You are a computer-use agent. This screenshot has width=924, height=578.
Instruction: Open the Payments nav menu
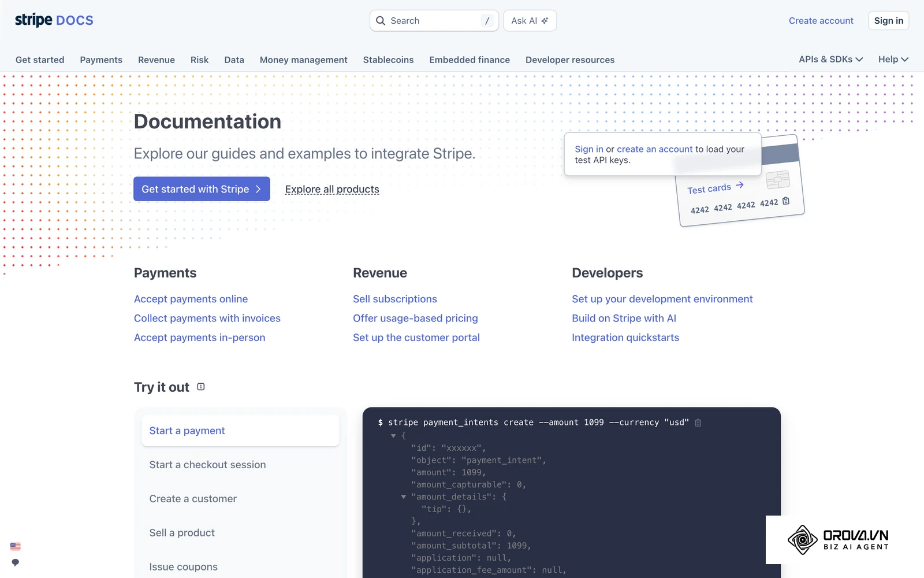point(101,60)
